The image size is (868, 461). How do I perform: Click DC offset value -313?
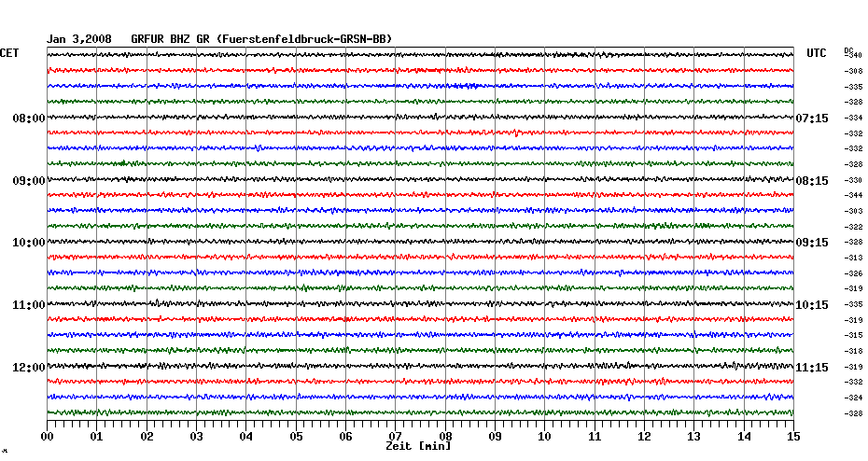pyautogui.click(x=854, y=258)
